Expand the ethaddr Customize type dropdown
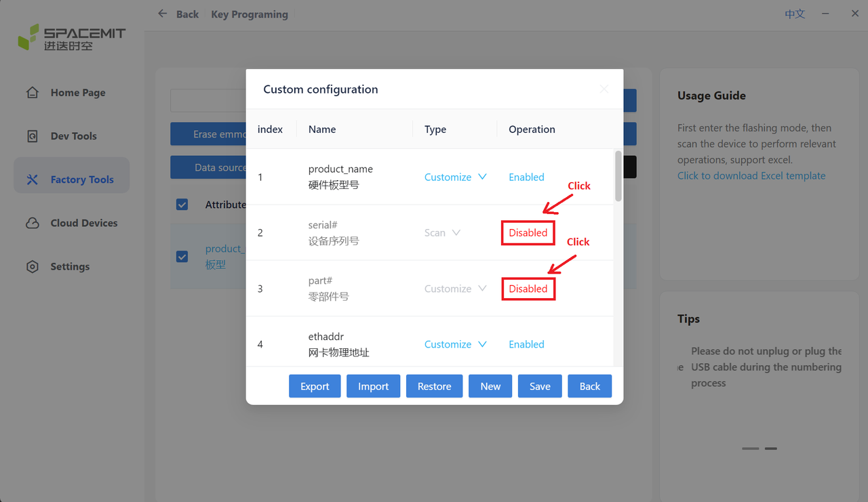Screen dimensions: 868x502 [x=456, y=344]
